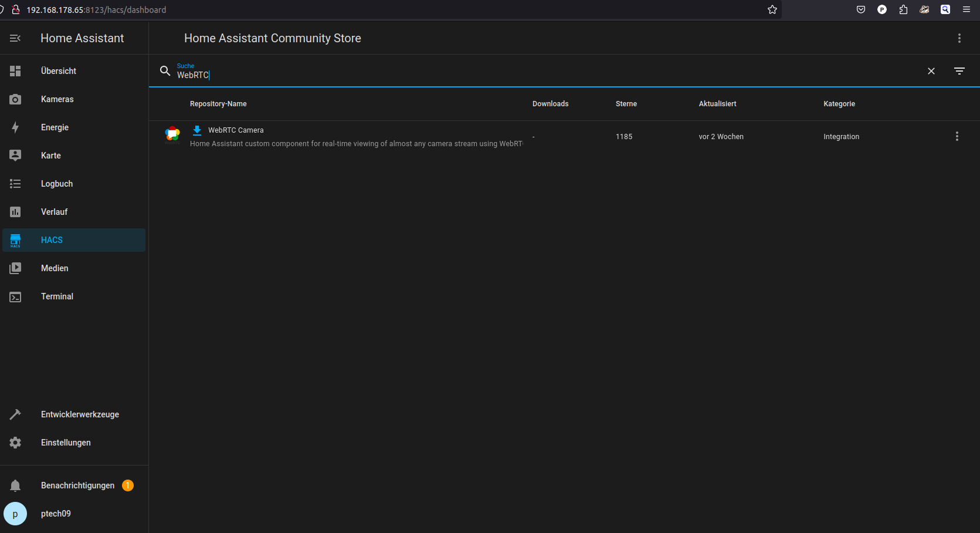Image resolution: width=980 pixels, height=533 pixels.
Task: Show the Logbuch entries
Action: pyautogui.click(x=57, y=184)
